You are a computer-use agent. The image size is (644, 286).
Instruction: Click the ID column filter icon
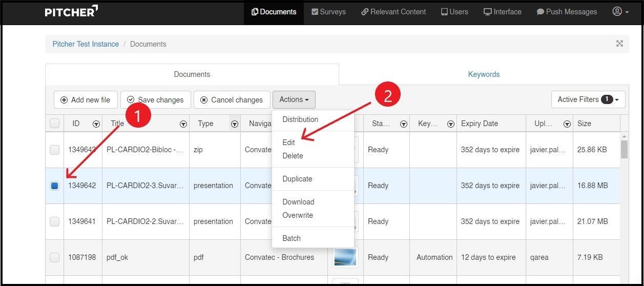tap(96, 124)
